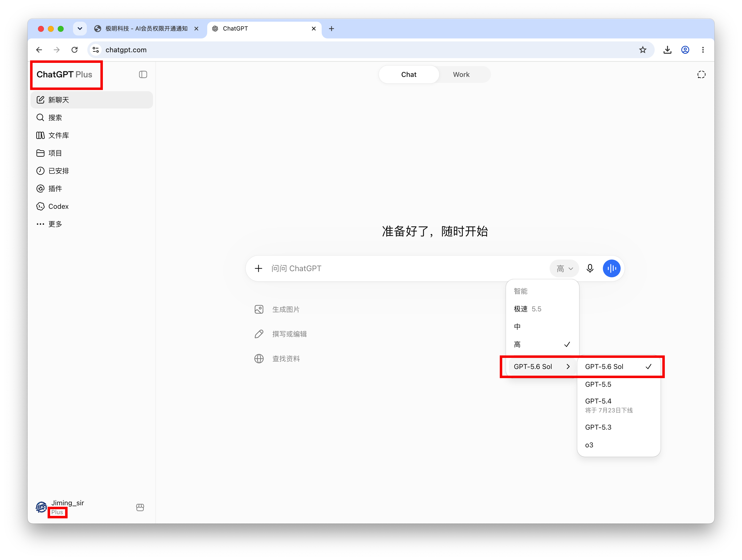Open Codex from sidebar

click(x=92, y=207)
